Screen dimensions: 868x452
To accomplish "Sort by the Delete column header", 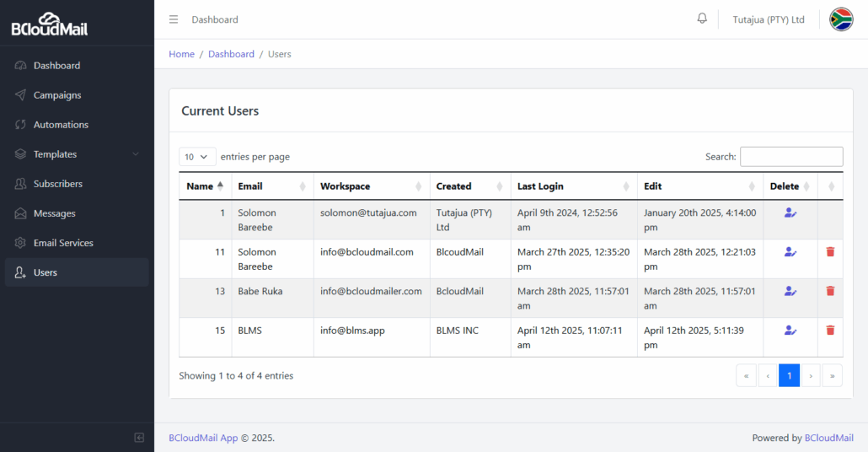I will [x=790, y=186].
